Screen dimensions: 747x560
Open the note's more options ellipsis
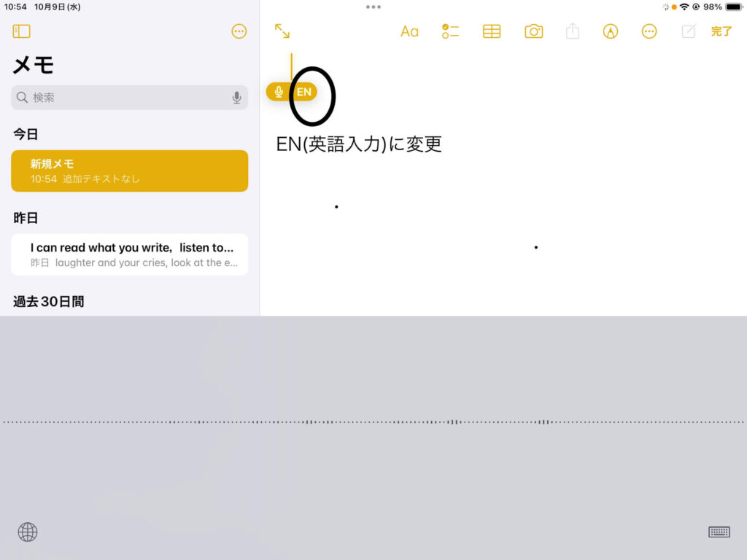point(649,31)
